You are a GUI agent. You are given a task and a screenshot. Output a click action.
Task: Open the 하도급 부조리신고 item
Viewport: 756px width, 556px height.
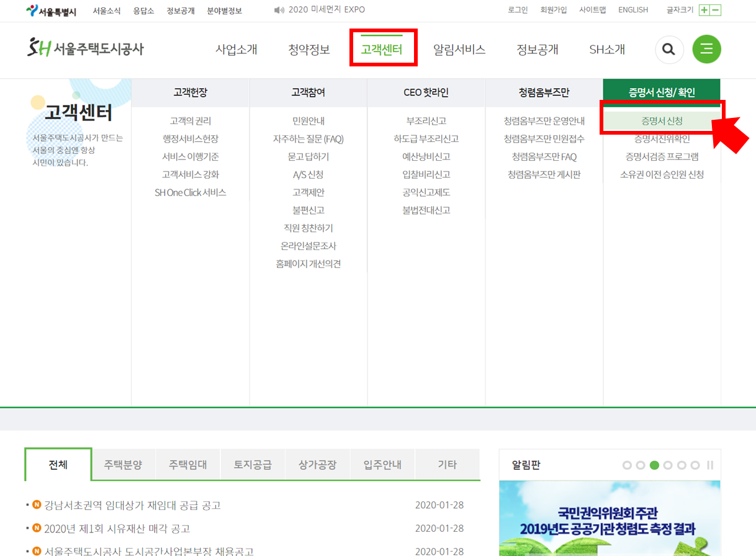point(426,139)
